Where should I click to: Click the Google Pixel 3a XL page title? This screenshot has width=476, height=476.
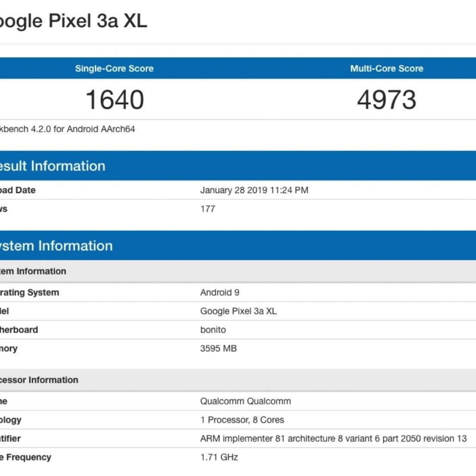[73, 21]
